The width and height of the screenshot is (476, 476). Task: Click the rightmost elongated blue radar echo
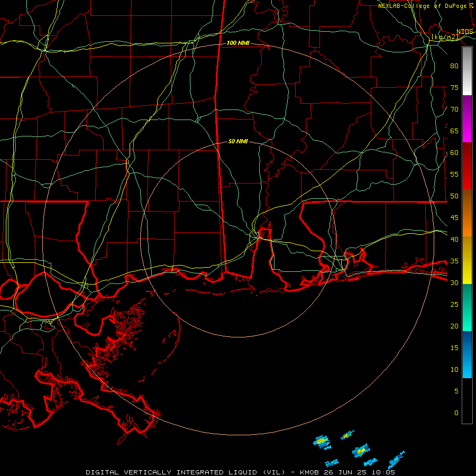396,460
